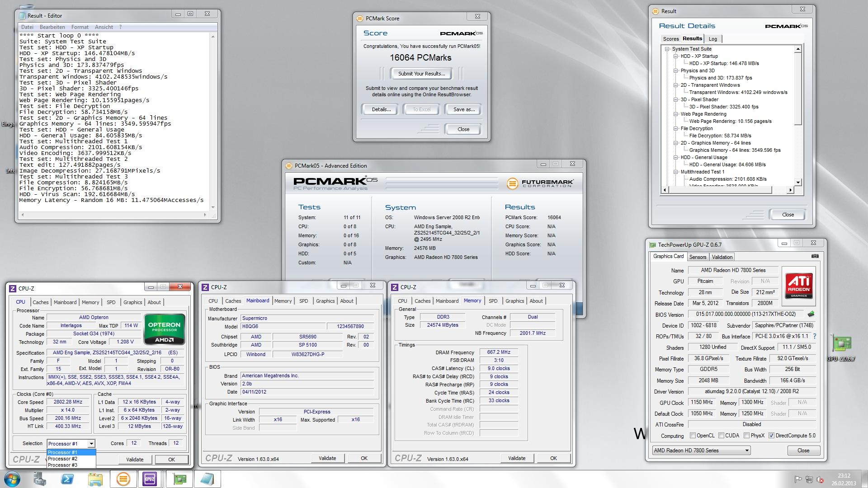The height and width of the screenshot is (488, 868).
Task: Choose Processor #2 from the dropdown list
Action: point(71,459)
